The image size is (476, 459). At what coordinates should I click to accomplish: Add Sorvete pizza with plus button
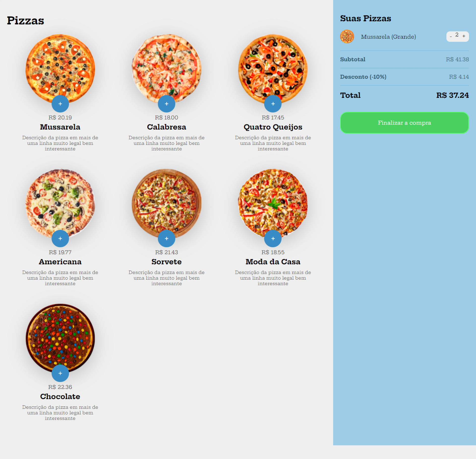pyautogui.click(x=167, y=239)
